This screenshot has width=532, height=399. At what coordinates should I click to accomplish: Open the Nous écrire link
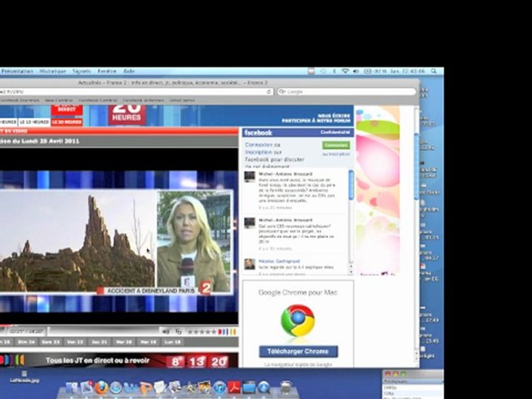coord(334,115)
